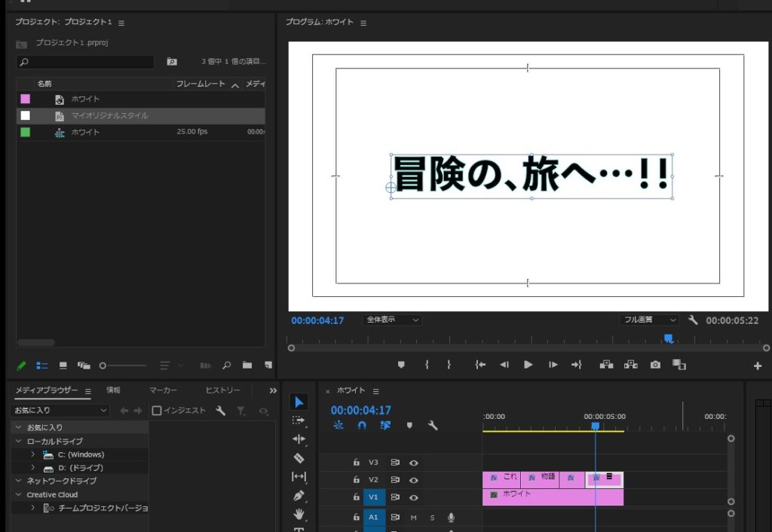Select the Pen tool

(x=299, y=496)
